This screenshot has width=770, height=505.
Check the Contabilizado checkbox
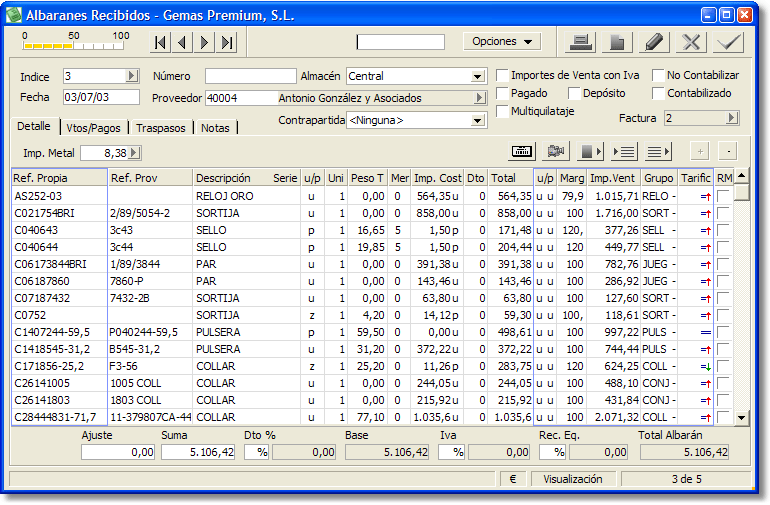[x=658, y=93]
